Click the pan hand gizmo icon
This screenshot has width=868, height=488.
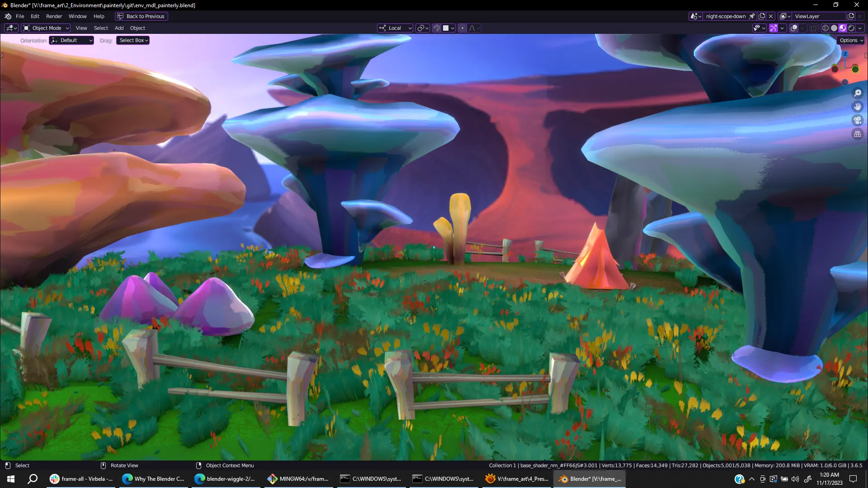tap(858, 107)
